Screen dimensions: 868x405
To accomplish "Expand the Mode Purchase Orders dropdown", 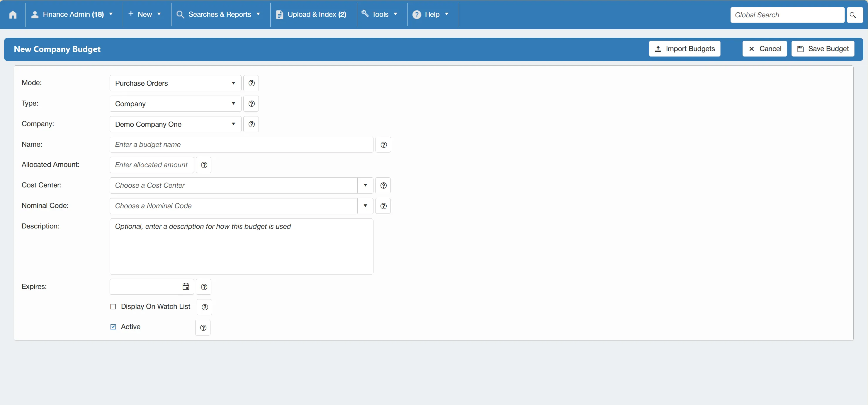I will (x=175, y=83).
